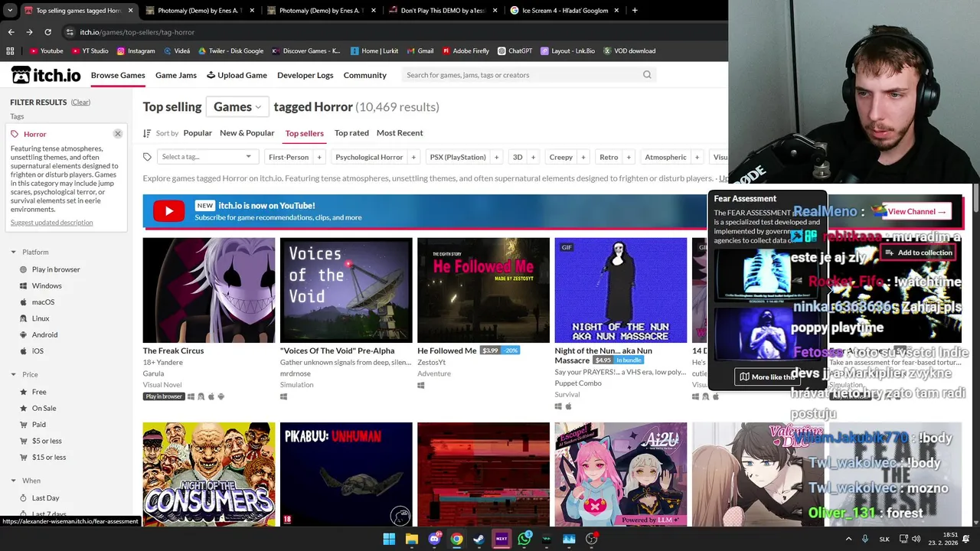Switch to the Most Recent tab
The image size is (980, 551).
tap(400, 133)
